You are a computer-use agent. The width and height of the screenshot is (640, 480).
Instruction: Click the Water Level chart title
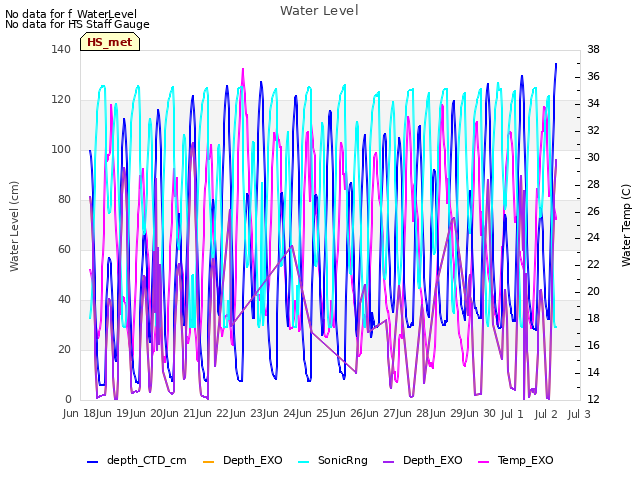(x=319, y=11)
